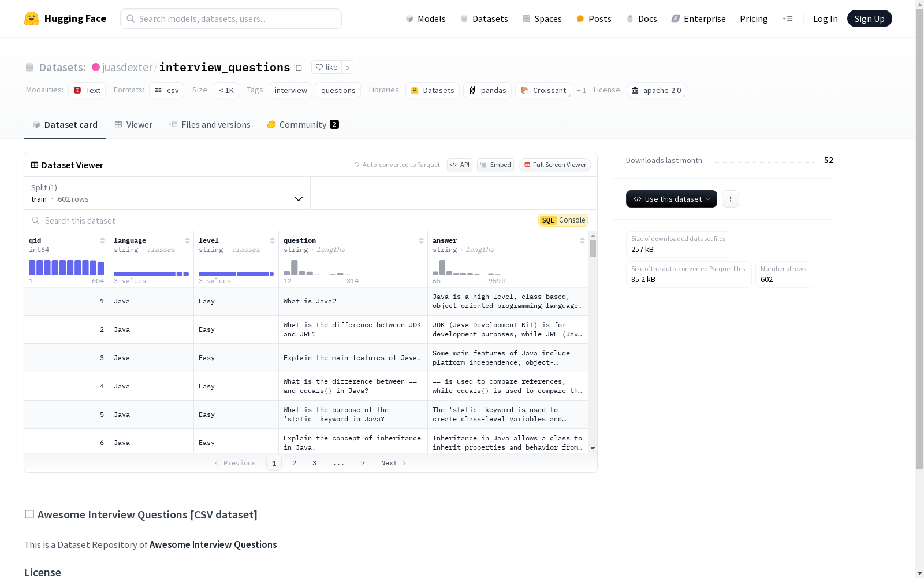Click the juasdexter avatar icon
The width and height of the screenshot is (924, 578).
96,67
